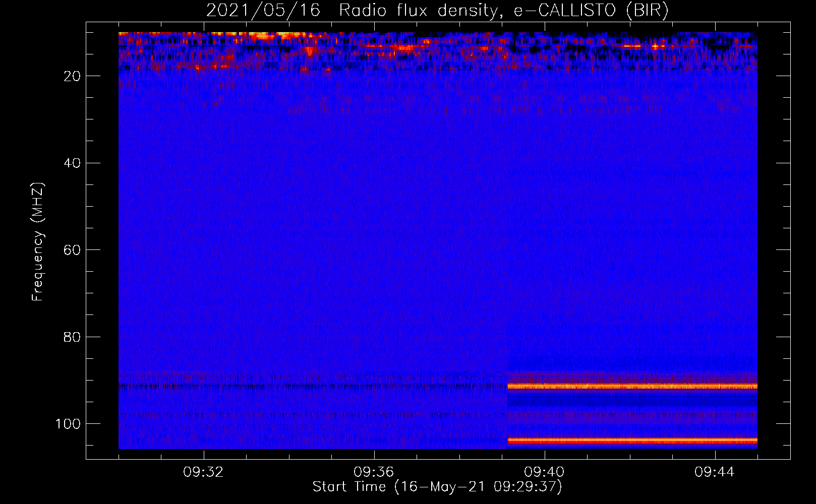Click the 'Start Time (16-May-21 09:29:37)' label
The height and width of the screenshot is (504, 816).
(x=437, y=487)
